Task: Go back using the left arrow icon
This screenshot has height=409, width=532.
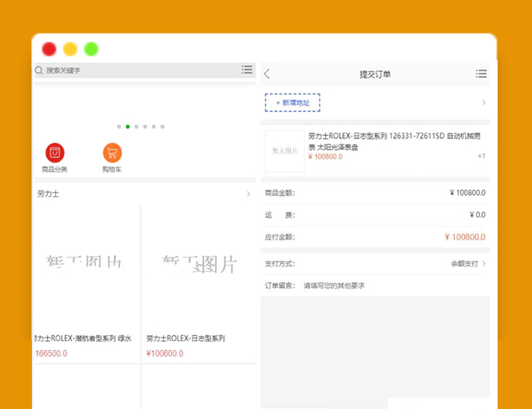Action: [x=267, y=74]
